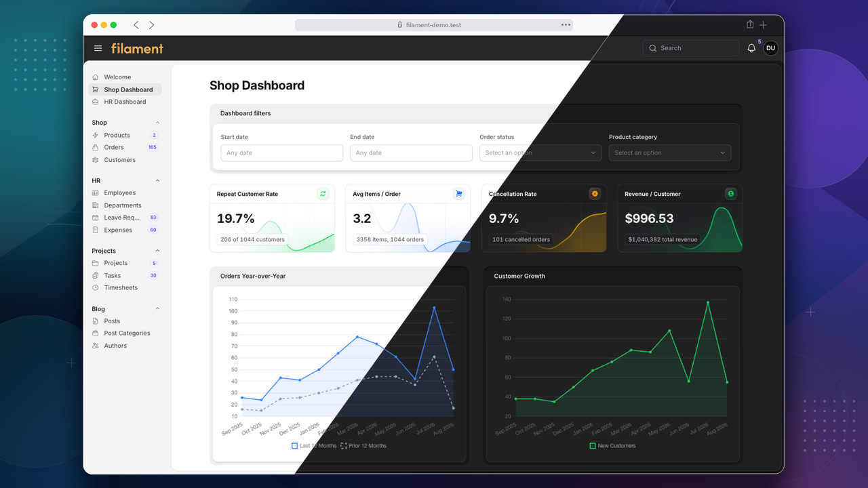Click the Cancellation Rate orange x icon
Image resolution: width=868 pixels, height=488 pixels.
(x=595, y=194)
